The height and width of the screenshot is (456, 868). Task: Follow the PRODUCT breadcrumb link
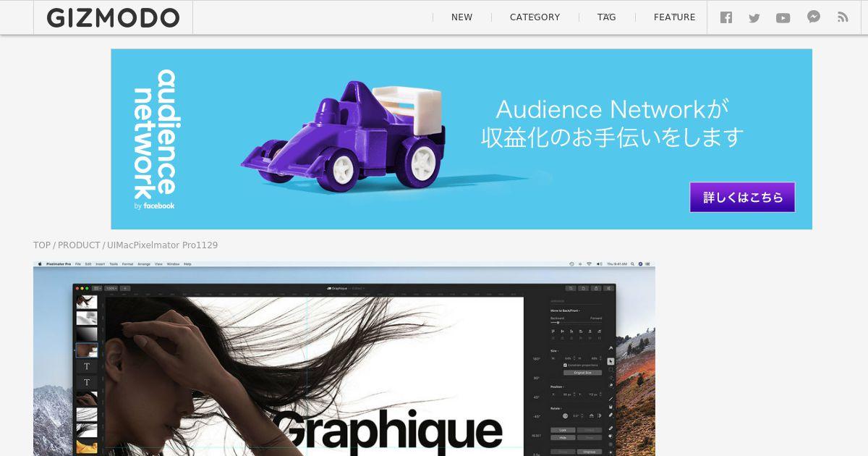pyautogui.click(x=79, y=245)
